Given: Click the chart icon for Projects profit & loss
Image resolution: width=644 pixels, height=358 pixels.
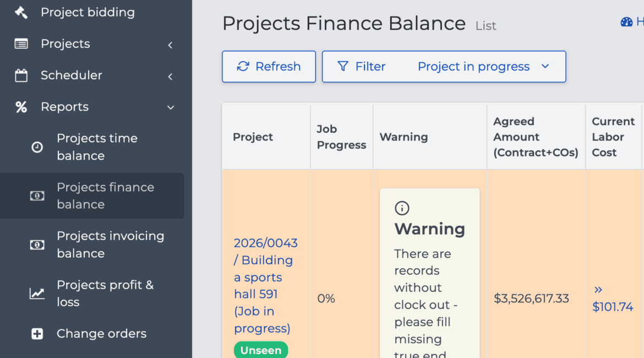Looking at the screenshot, I should 37,294.
